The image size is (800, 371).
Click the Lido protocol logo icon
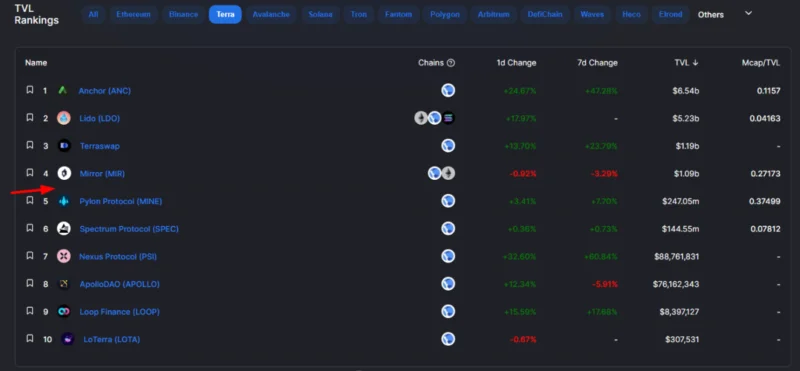64,118
